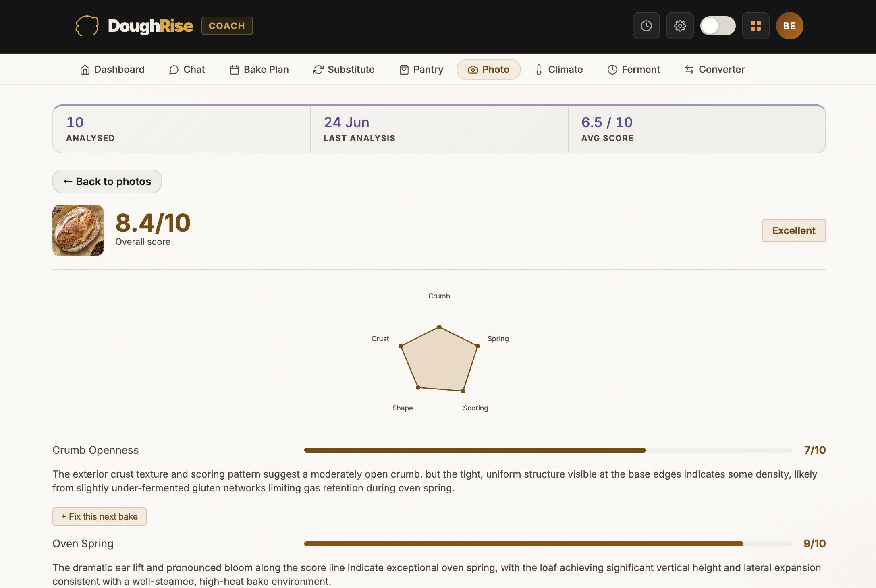Click the Excellent rating badge
The height and width of the screenshot is (588, 876).
click(793, 231)
